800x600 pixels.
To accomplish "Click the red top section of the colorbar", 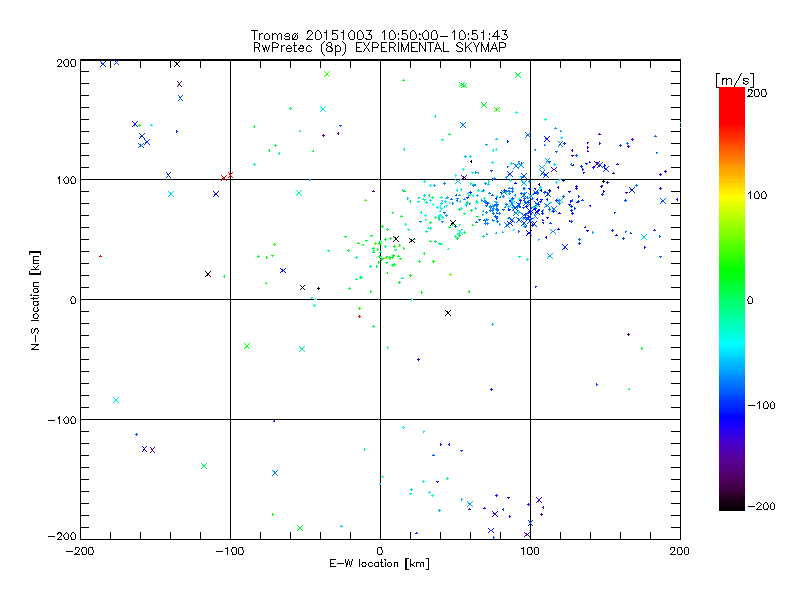I will pyautogui.click(x=732, y=105).
